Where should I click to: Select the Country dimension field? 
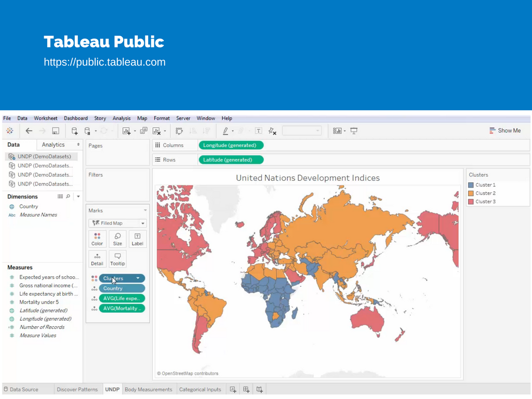pyautogui.click(x=29, y=206)
